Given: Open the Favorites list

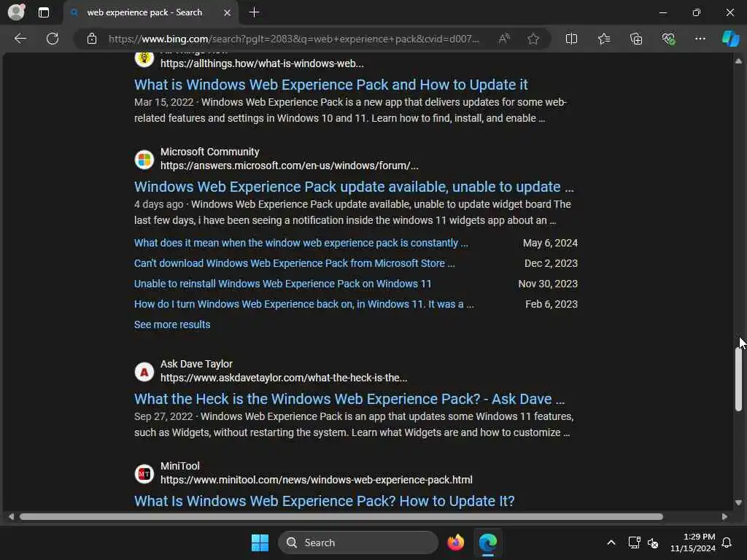Looking at the screenshot, I should (x=603, y=39).
